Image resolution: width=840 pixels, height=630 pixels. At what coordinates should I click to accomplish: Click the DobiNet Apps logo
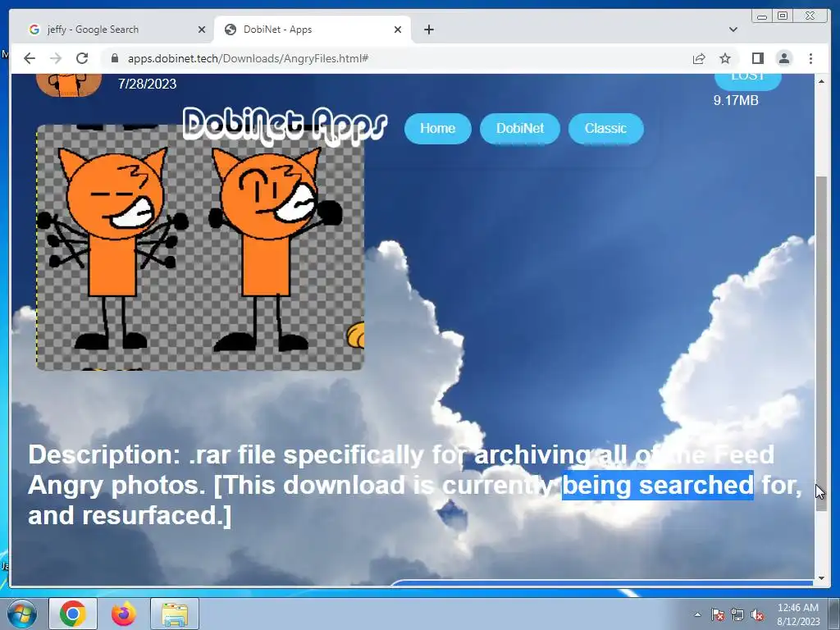click(x=285, y=126)
